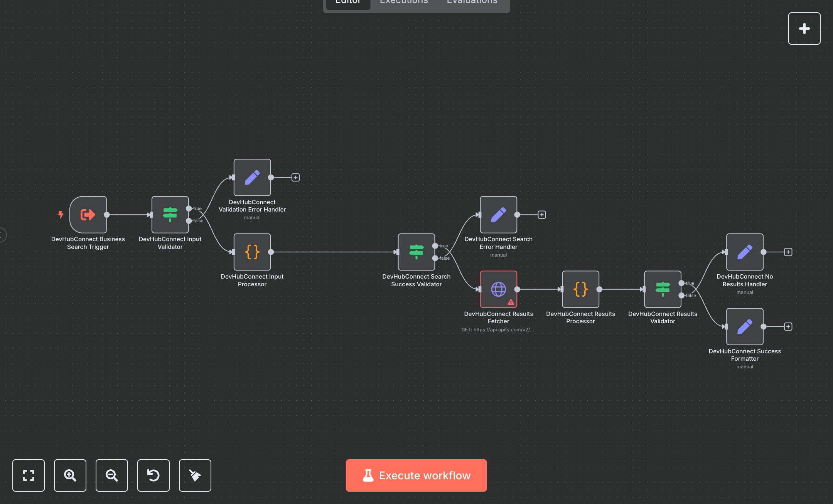Image resolution: width=833 pixels, height=504 pixels.
Task: Open the DevHubConnect Input Processor code node
Action: click(x=252, y=252)
